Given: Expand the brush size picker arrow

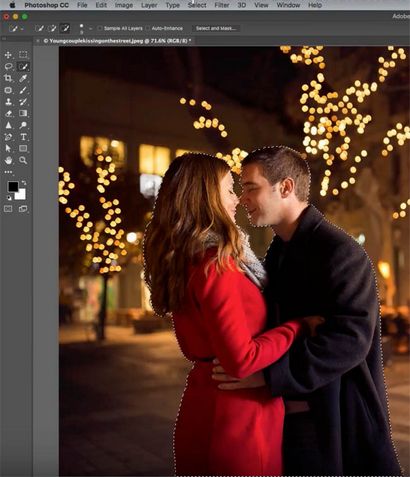Looking at the screenshot, I should [90, 29].
